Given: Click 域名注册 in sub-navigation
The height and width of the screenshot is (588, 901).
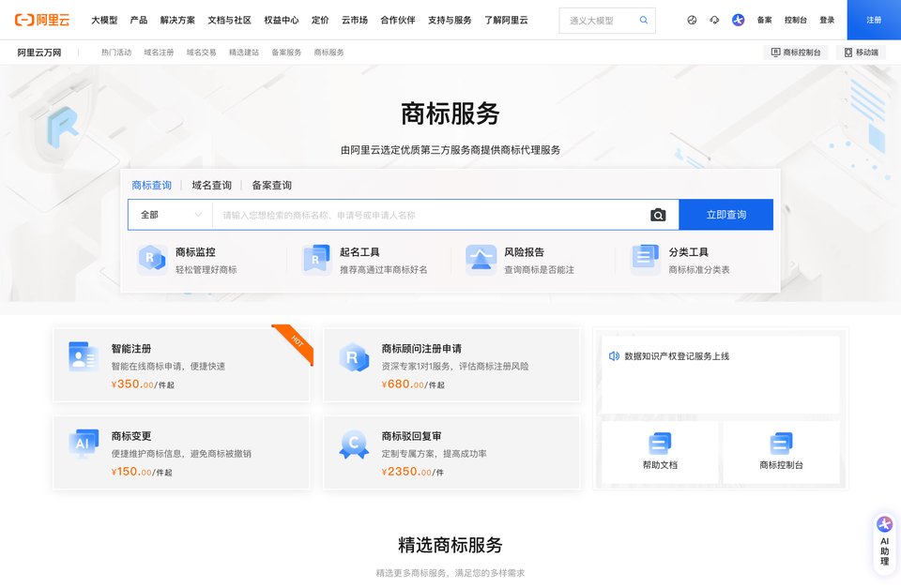Looking at the screenshot, I should click(159, 53).
